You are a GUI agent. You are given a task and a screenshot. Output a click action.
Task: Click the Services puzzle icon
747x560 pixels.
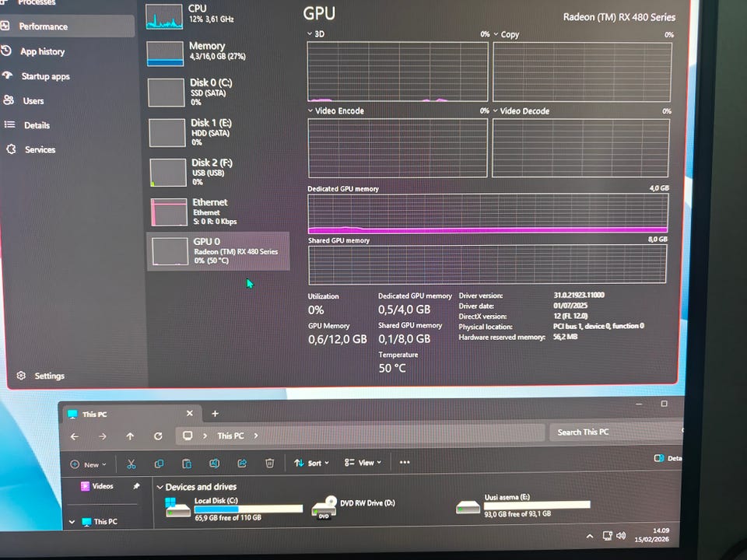(x=11, y=149)
